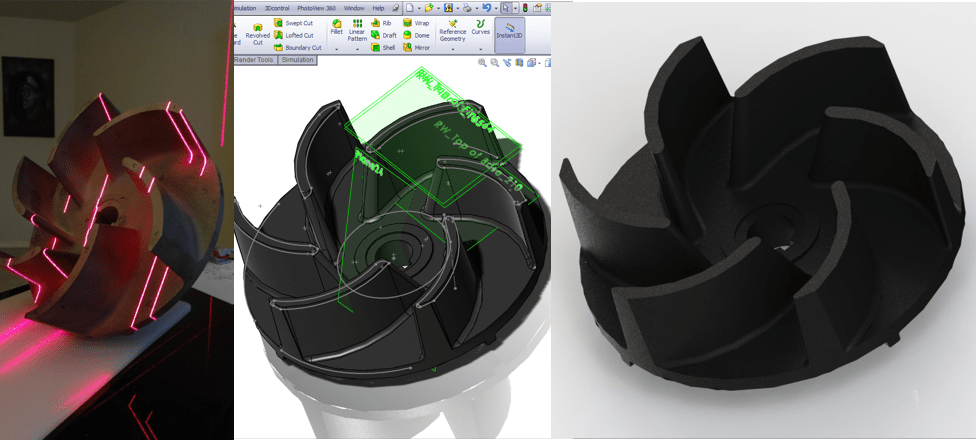
Task: Select the Dome feature icon
Action: 416,35
